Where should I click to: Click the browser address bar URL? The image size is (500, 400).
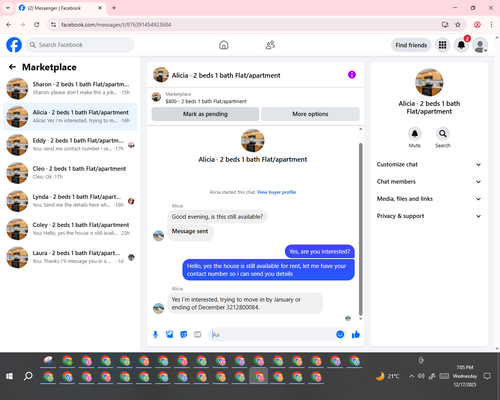pos(116,25)
